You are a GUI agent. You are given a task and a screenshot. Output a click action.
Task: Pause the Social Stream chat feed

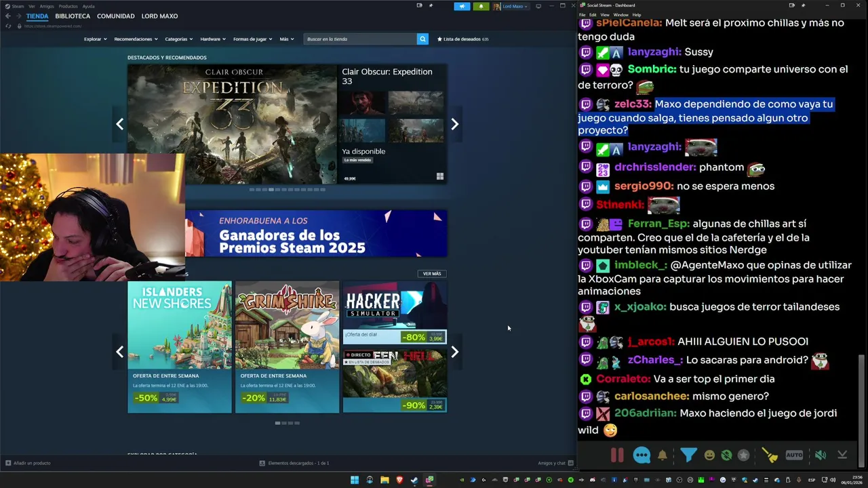click(617, 455)
